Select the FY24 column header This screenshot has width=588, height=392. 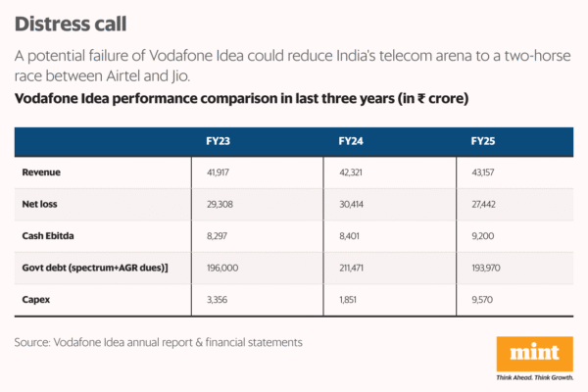[x=351, y=141]
